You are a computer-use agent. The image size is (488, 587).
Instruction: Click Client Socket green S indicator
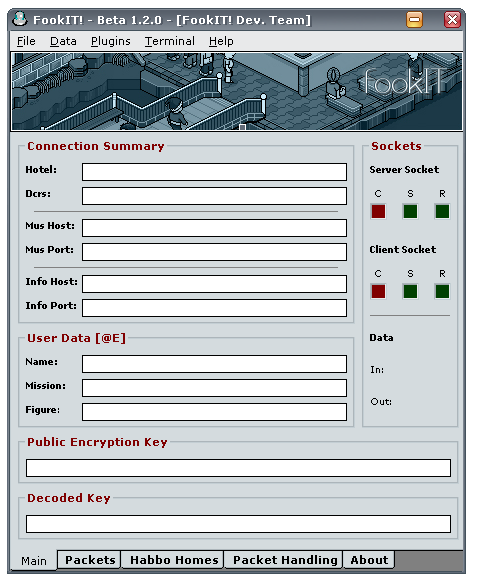tap(410, 292)
